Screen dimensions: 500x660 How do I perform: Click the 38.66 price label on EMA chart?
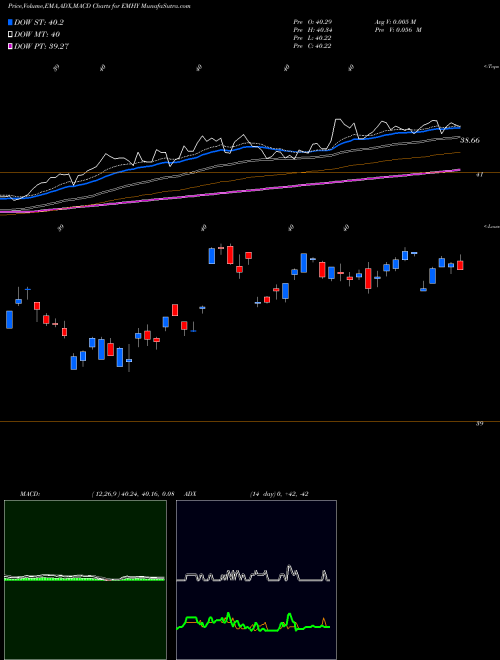point(470,141)
